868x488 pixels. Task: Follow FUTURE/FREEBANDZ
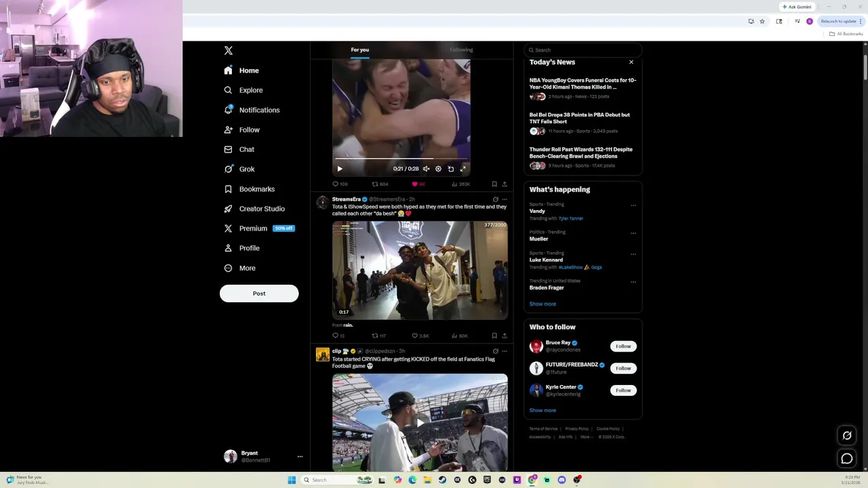tap(623, 368)
